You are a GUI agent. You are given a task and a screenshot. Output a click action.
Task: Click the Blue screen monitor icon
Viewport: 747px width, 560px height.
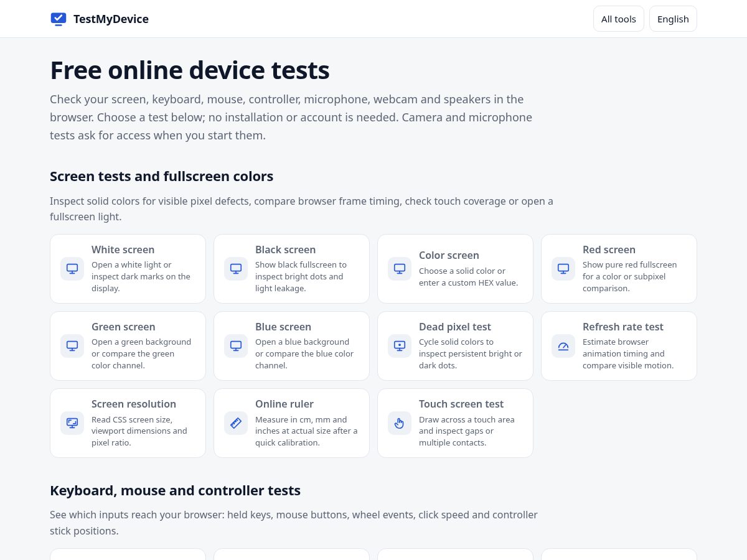[236, 346]
